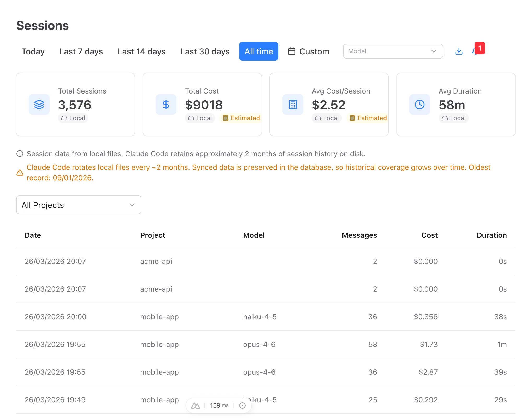Switch to Last 7 days range

[x=81, y=51]
